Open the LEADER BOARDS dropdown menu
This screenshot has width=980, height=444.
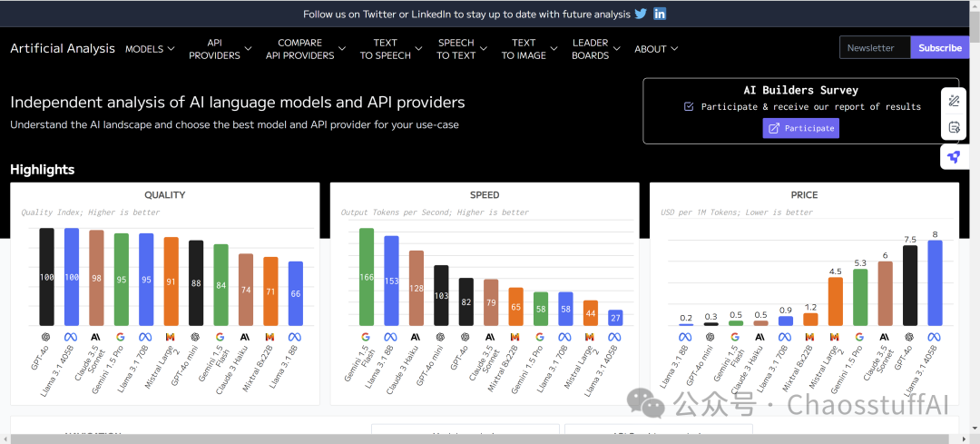point(596,49)
